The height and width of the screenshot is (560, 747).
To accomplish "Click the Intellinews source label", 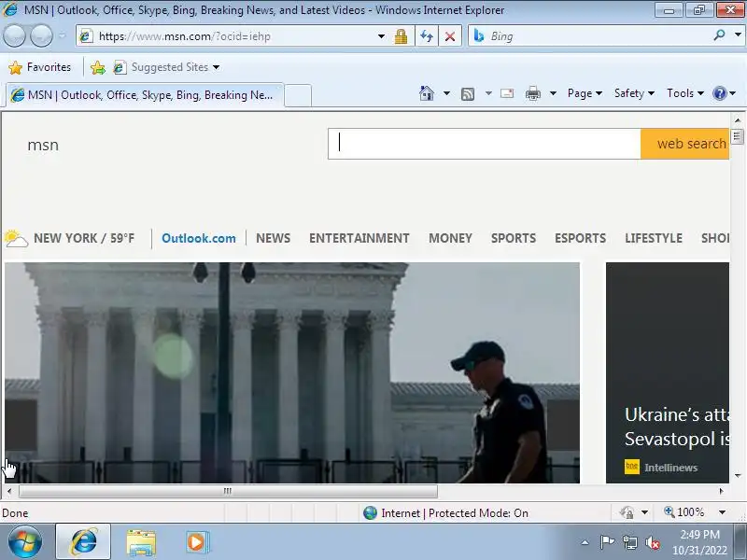I will (x=670, y=468).
